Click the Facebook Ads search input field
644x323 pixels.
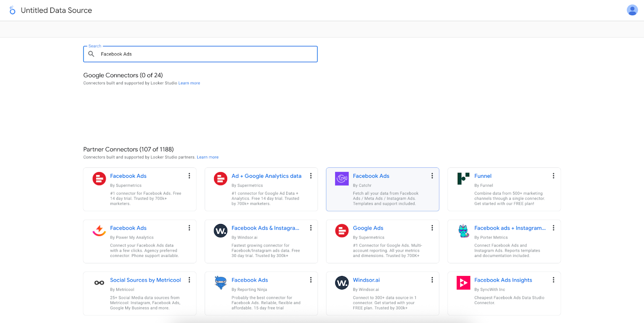(x=200, y=54)
